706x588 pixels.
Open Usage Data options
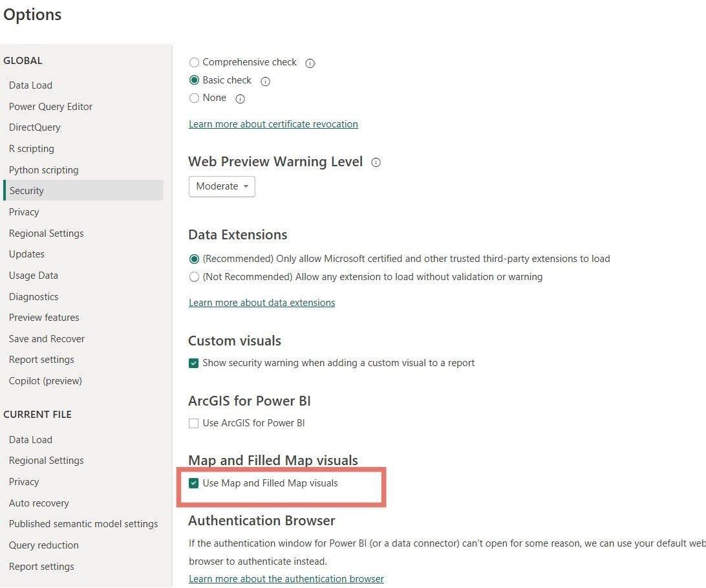(34, 276)
